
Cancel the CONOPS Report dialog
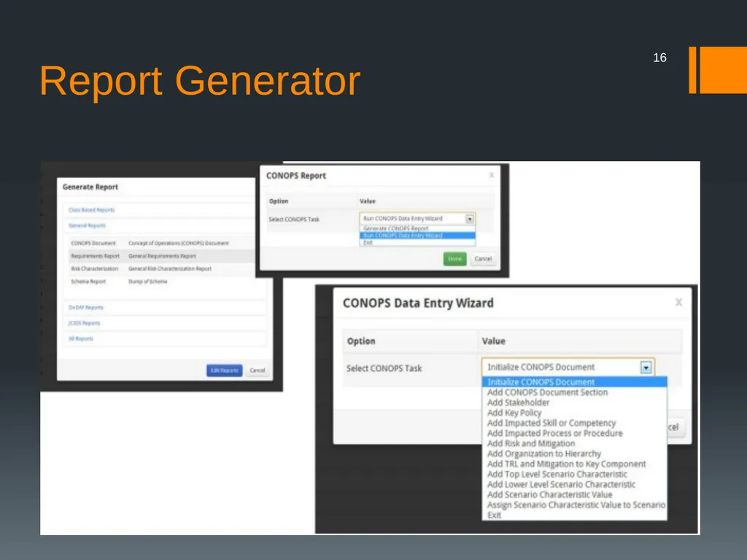click(483, 259)
